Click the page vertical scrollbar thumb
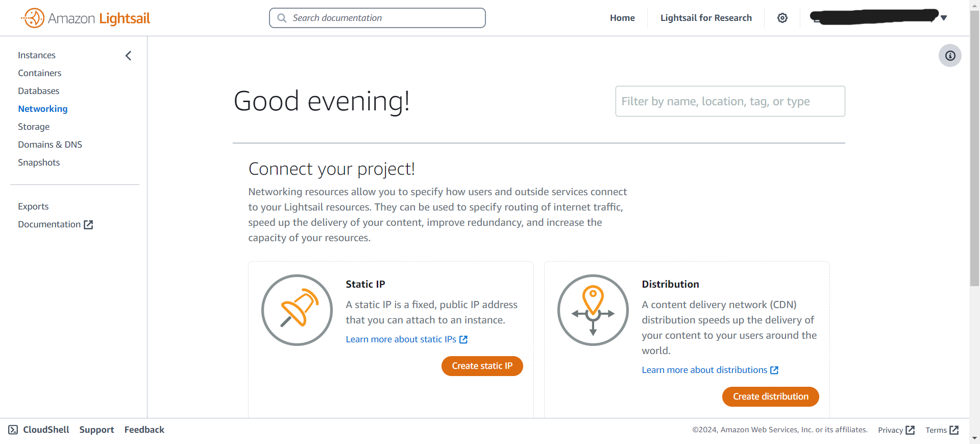980x444 pixels. click(x=974, y=148)
